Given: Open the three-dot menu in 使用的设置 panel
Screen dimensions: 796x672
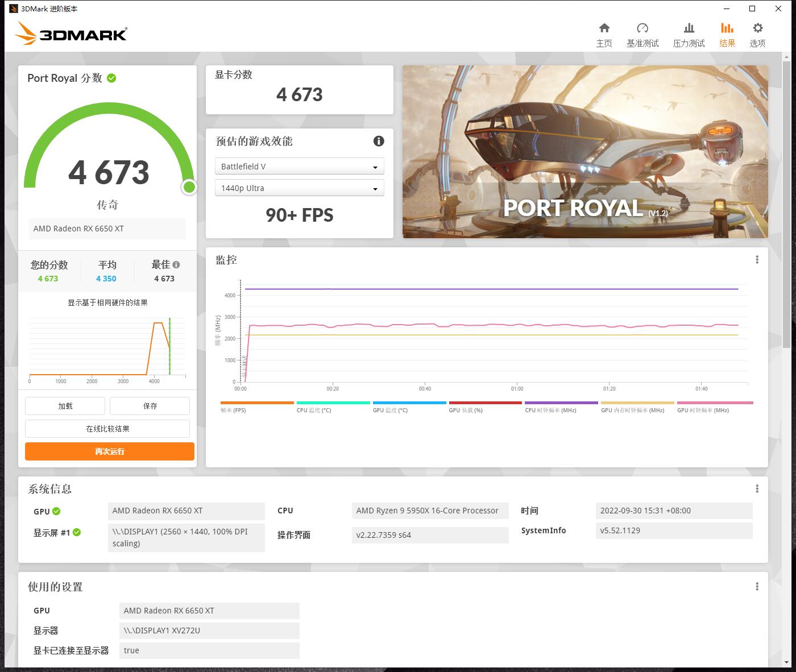Looking at the screenshot, I should (757, 587).
